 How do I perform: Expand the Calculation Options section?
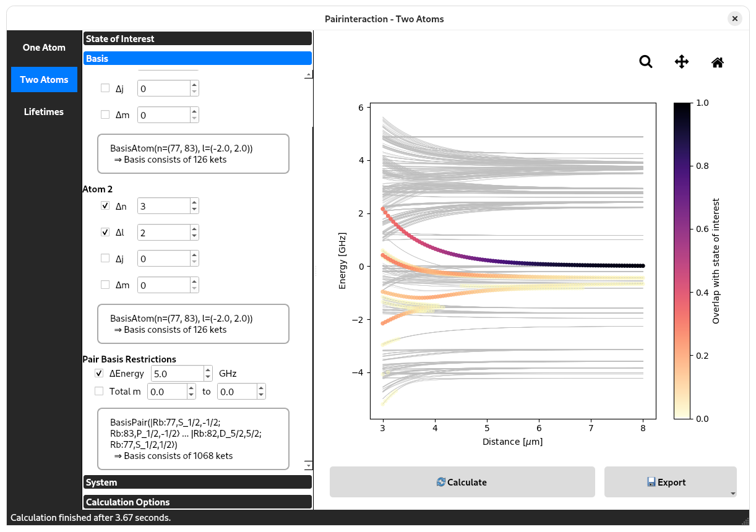point(197,502)
